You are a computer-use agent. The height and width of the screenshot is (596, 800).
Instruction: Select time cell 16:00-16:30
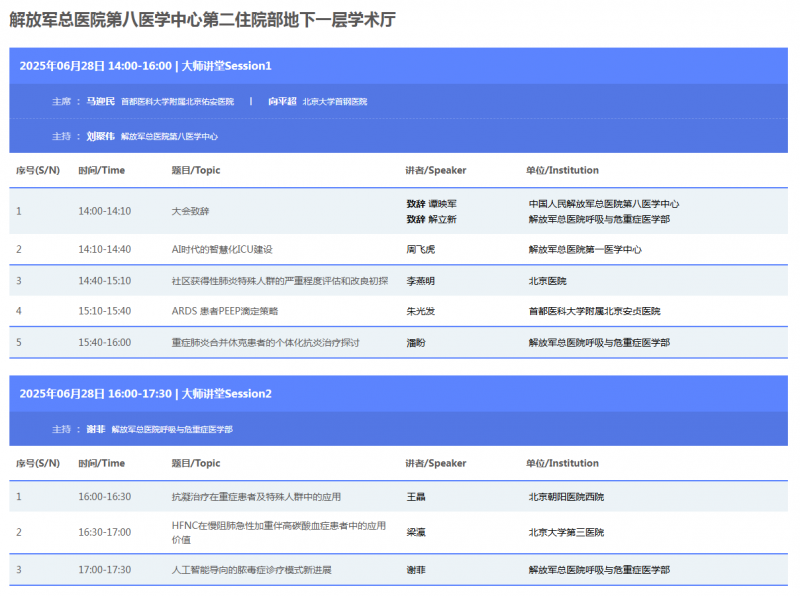(x=105, y=497)
